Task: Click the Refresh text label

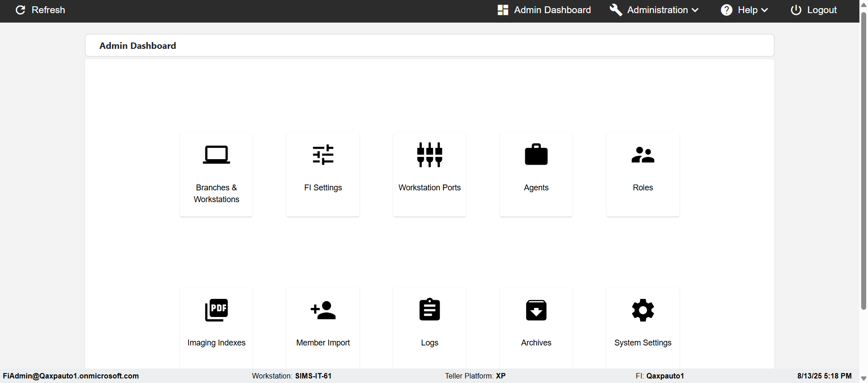Action: 48,10
